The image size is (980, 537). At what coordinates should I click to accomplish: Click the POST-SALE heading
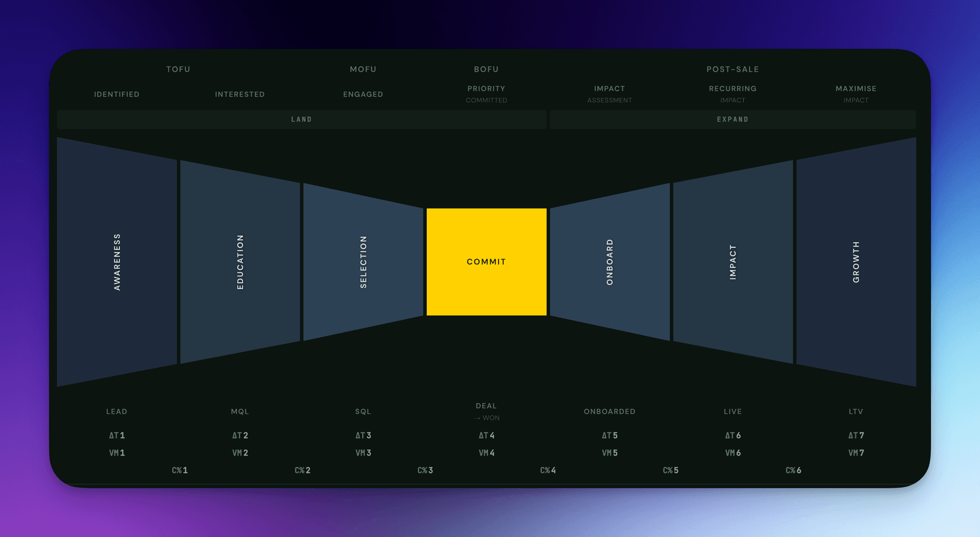tap(733, 69)
